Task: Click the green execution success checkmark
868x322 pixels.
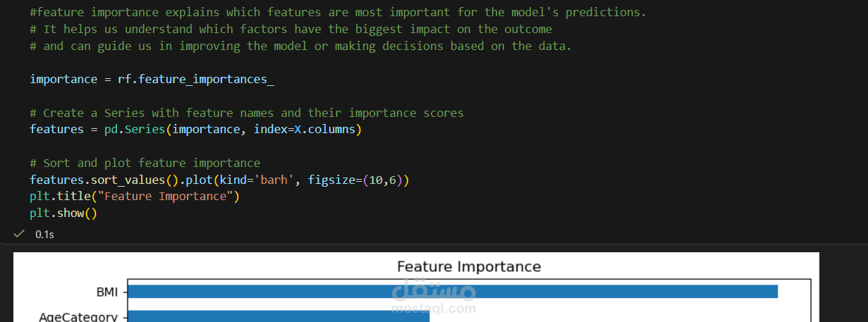Action: click(x=19, y=234)
